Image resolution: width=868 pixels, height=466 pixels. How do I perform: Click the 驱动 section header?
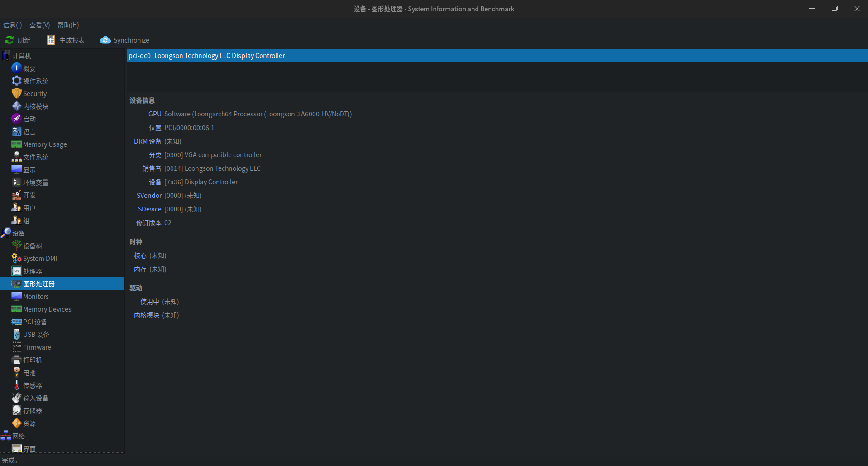(136, 288)
